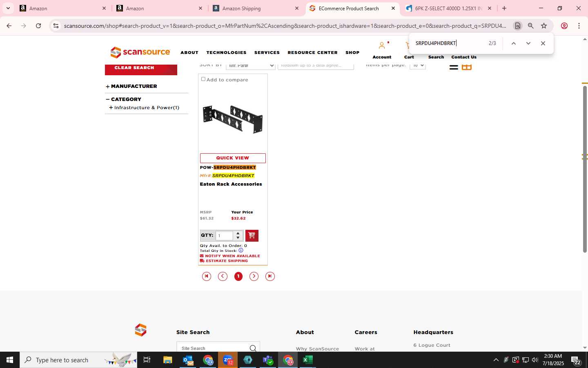The height and width of the screenshot is (368, 588).
Task: Open the Account icon menu
Action: [x=382, y=45]
